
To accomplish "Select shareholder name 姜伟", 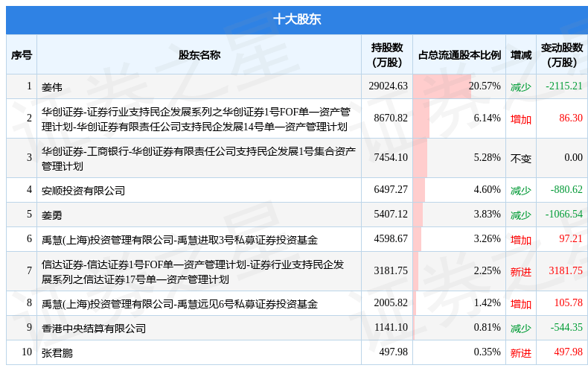I will [52, 86].
